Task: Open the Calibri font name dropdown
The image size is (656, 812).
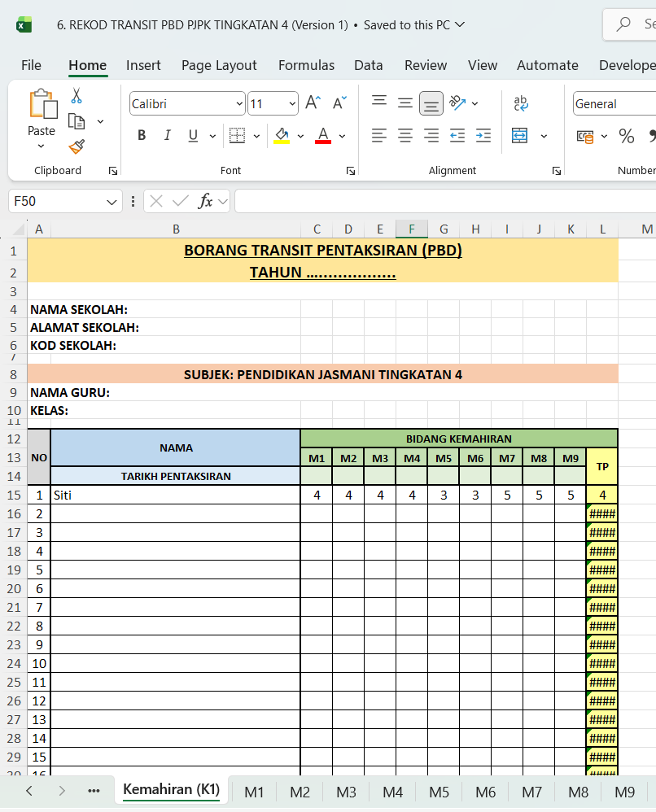Action: [x=239, y=104]
